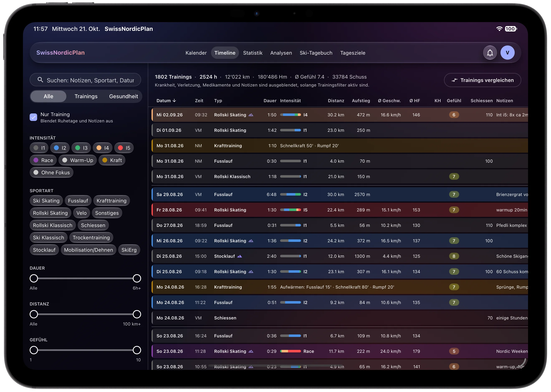Filter by the SkiErg sport chip
The height and width of the screenshot is (392, 551).
tap(129, 250)
